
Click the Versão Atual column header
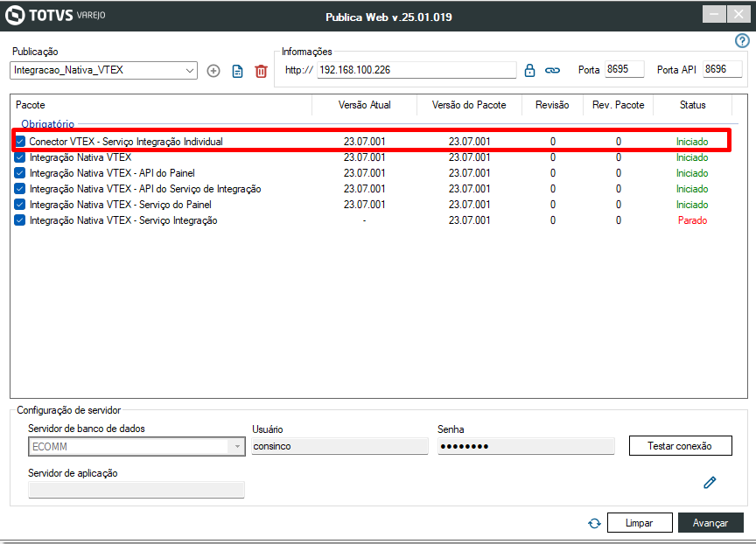(365, 105)
